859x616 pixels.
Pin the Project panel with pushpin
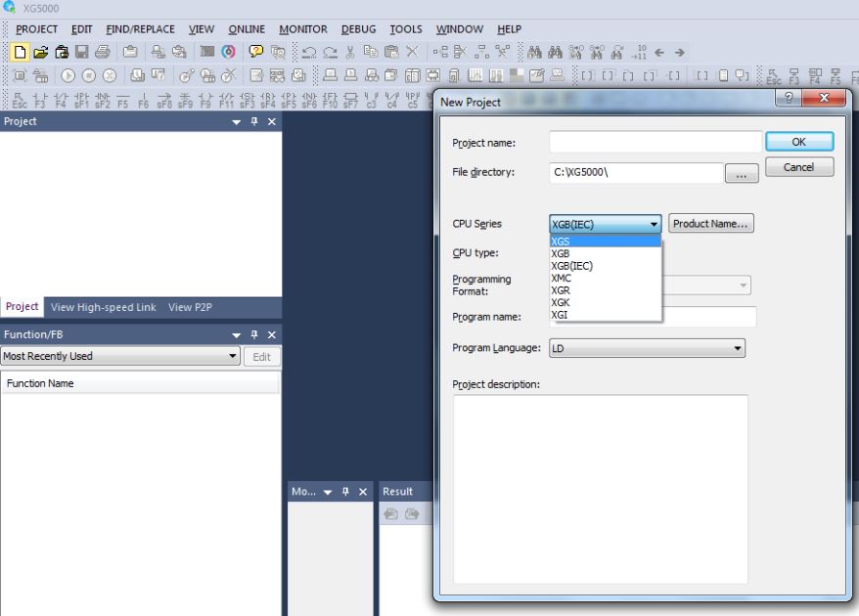pos(254,121)
